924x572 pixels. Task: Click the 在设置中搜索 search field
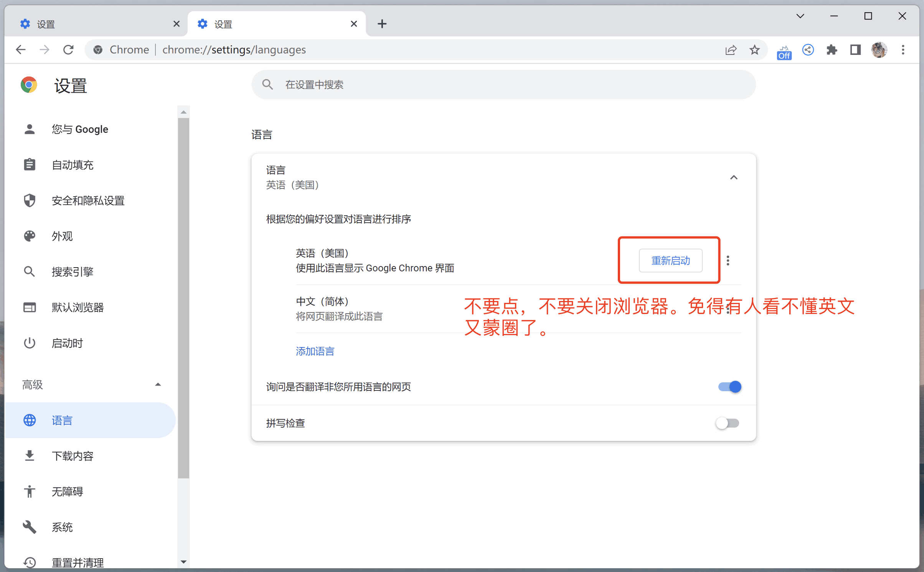click(503, 84)
